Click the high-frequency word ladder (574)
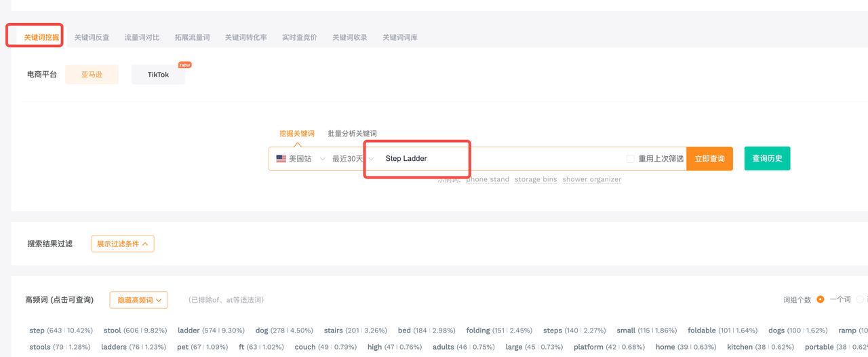The image size is (868, 357). click(211, 331)
